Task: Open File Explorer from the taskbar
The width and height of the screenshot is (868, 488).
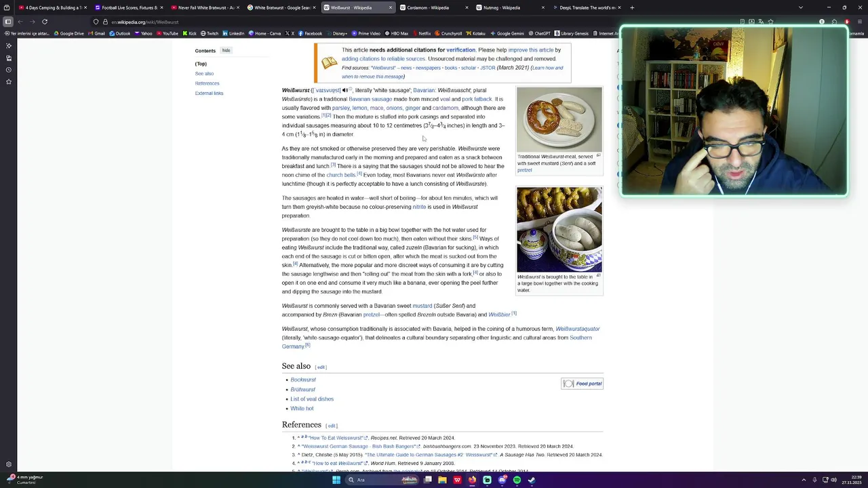Action: [442, 480]
